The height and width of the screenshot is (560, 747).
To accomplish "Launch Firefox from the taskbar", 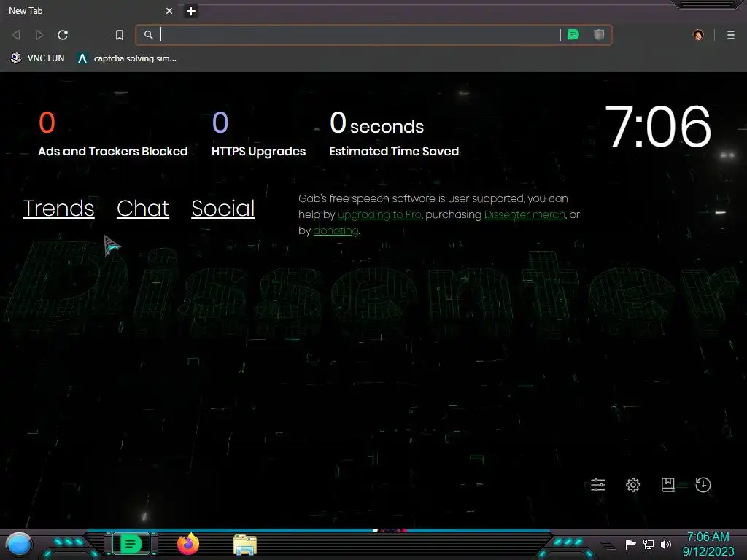I will (188, 544).
